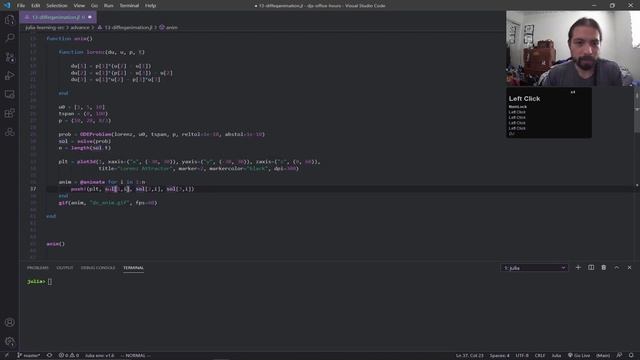Show the errors and warnings count in the status bar
The height and width of the screenshot is (360, 640).
tap(69, 356)
